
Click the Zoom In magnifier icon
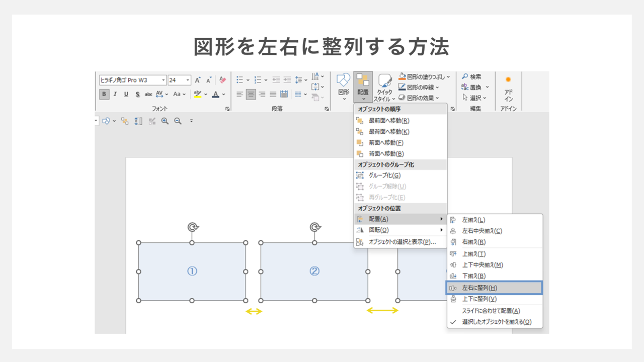[165, 121]
